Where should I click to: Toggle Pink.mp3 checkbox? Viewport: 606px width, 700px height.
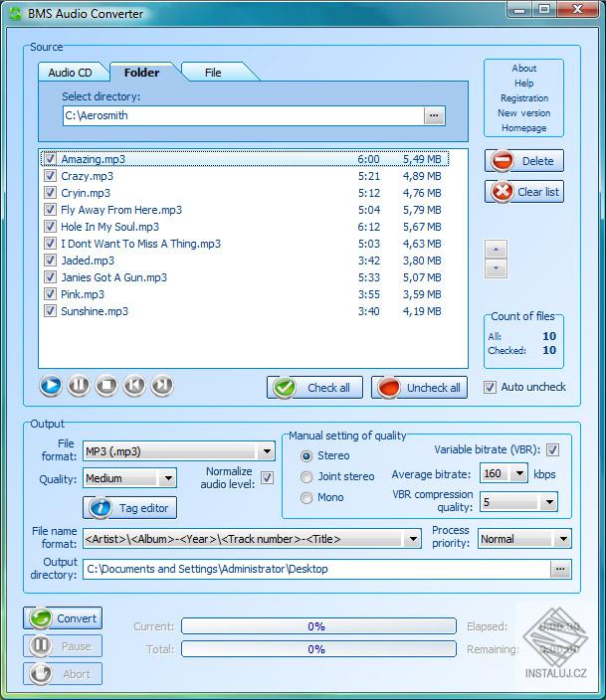(50, 294)
